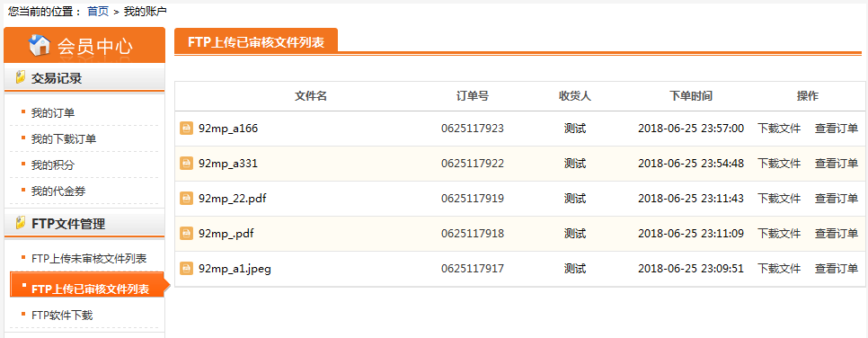Open the FTP软件下载 sidebar link
The height and width of the screenshot is (338, 868).
(62, 316)
